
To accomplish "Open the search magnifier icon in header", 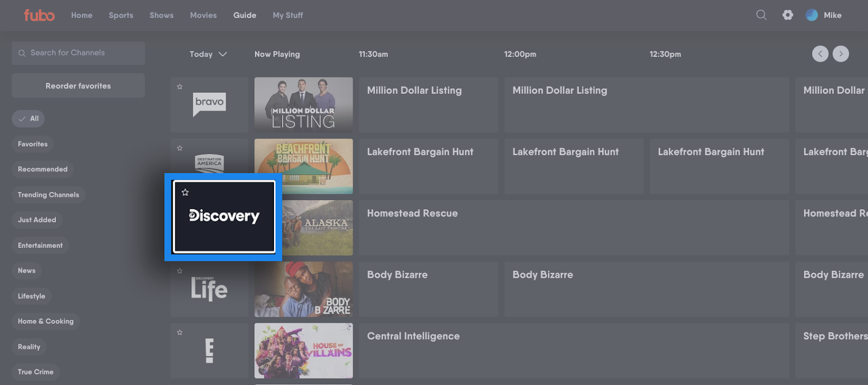I will pyautogui.click(x=762, y=15).
